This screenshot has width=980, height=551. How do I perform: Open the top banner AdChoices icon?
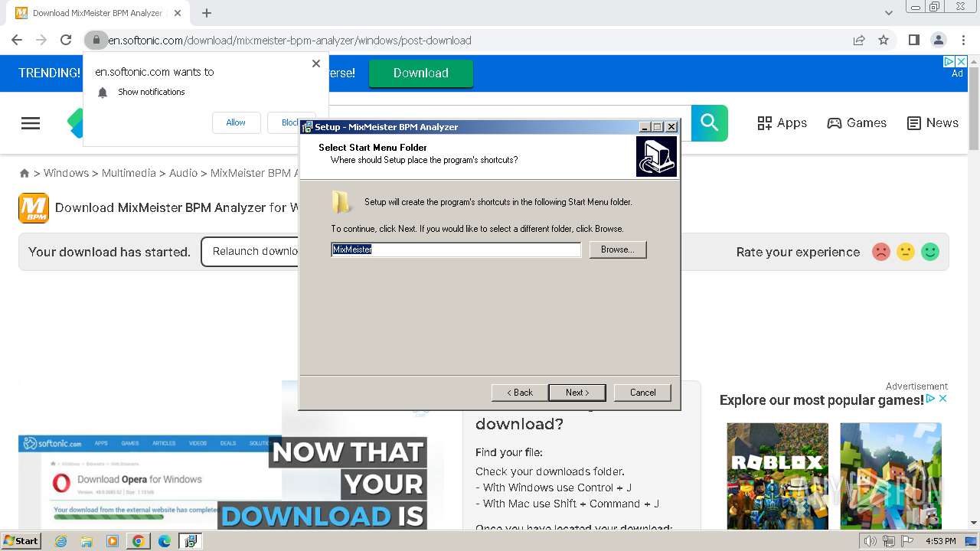click(949, 62)
